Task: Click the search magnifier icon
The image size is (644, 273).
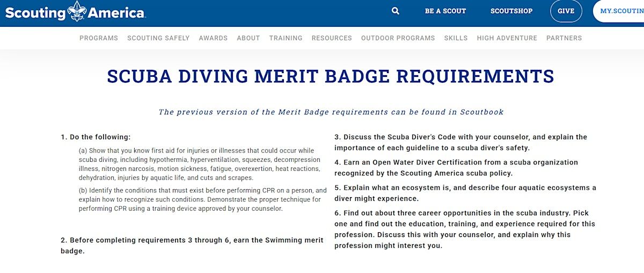Action: click(396, 11)
